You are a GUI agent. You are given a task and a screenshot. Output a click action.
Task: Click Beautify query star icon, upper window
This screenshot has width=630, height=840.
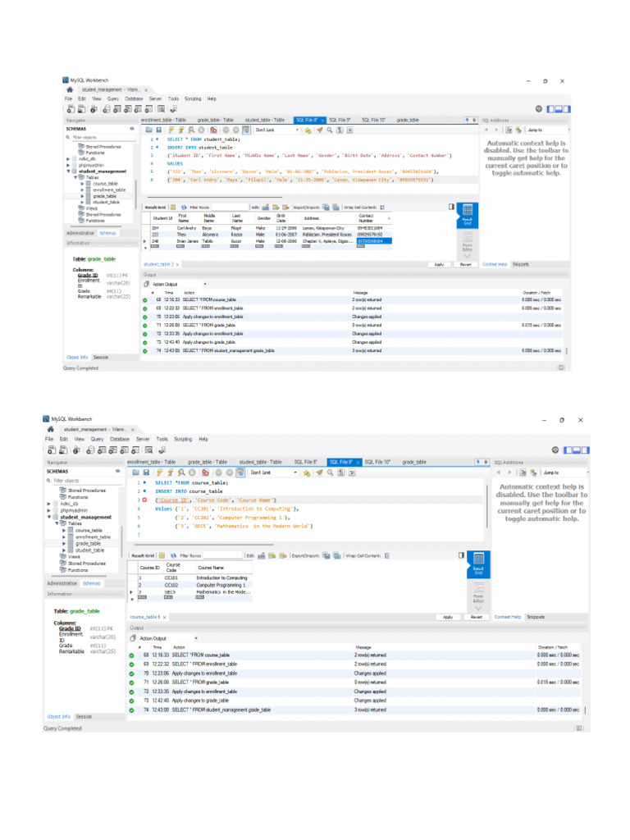(308, 130)
